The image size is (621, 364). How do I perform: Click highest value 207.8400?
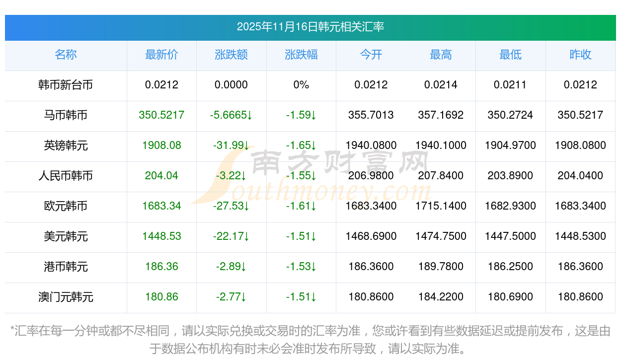point(441,176)
